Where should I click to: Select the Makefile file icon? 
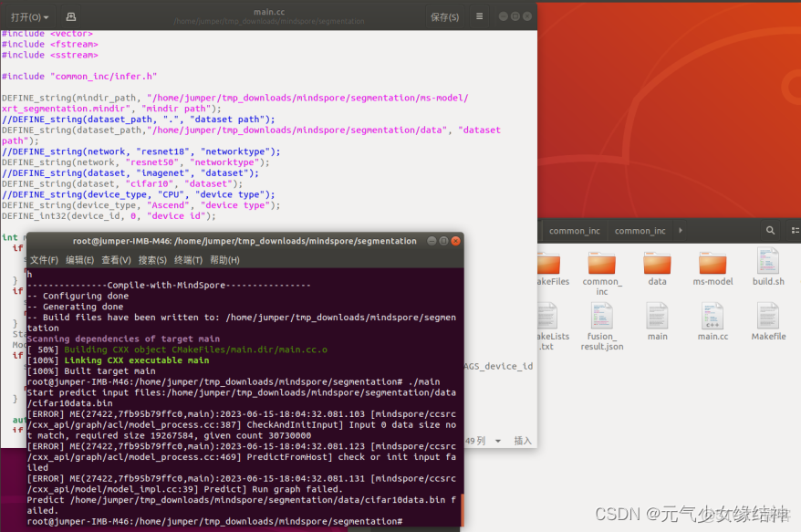coord(768,316)
